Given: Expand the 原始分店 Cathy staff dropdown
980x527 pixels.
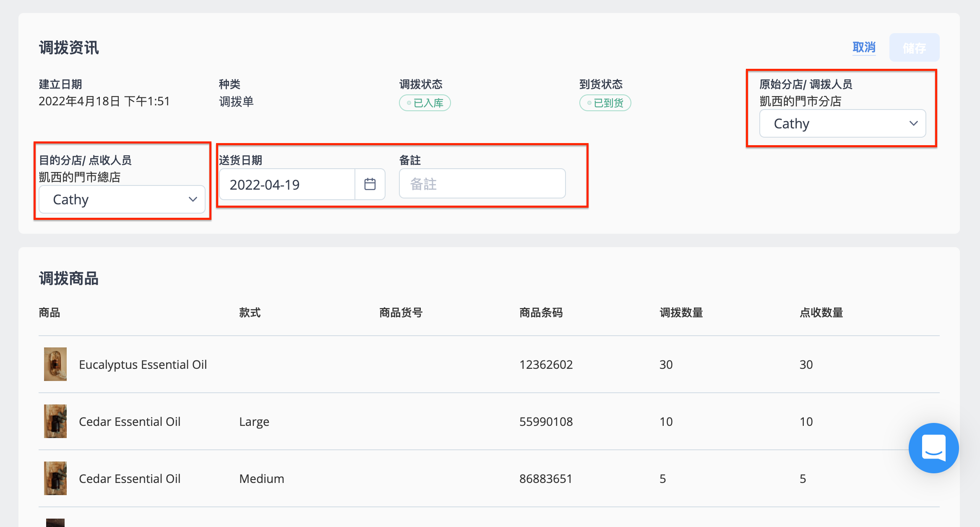Looking at the screenshot, I should 842,123.
